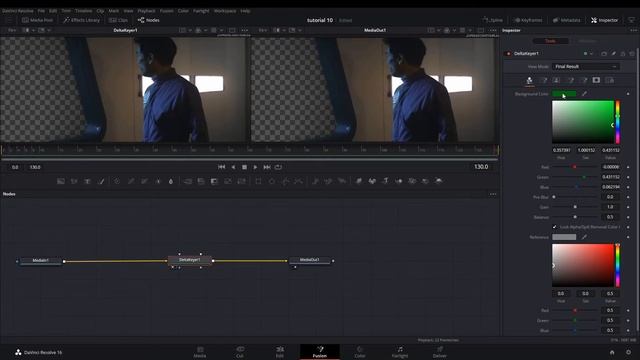Open project home icon at bottom right
The image size is (640, 360).
(x=612, y=352)
